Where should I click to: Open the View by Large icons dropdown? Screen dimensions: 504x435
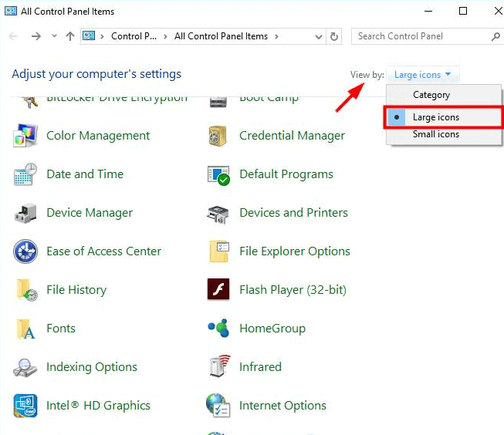coord(422,75)
